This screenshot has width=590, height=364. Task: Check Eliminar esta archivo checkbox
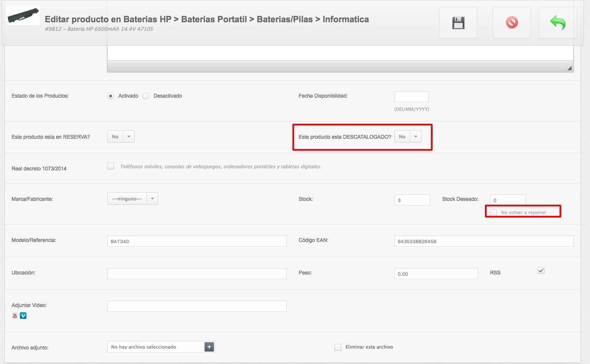pos(338,347)
